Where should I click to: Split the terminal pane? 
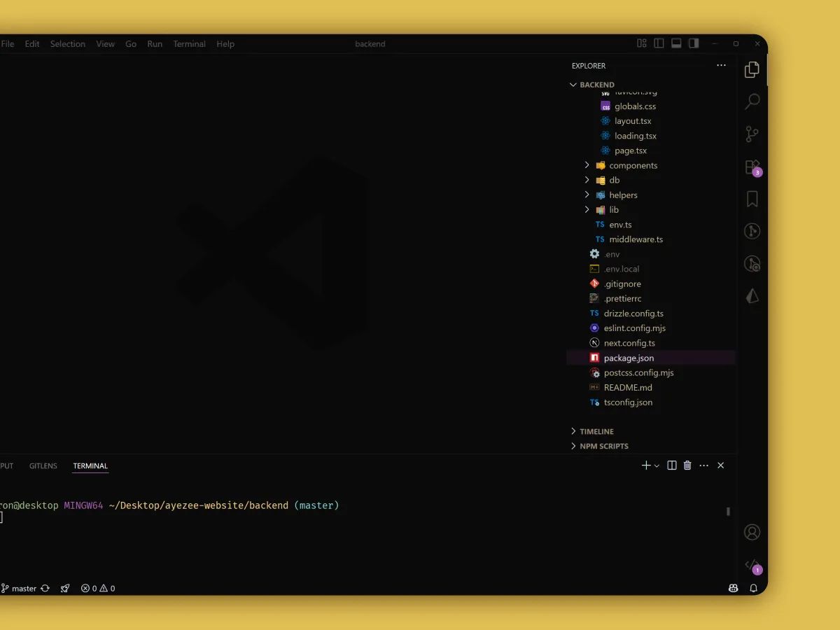671,465
